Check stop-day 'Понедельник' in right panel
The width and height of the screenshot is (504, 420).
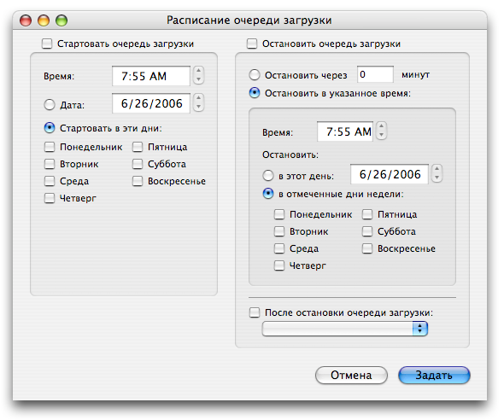[x=279, y=214]
